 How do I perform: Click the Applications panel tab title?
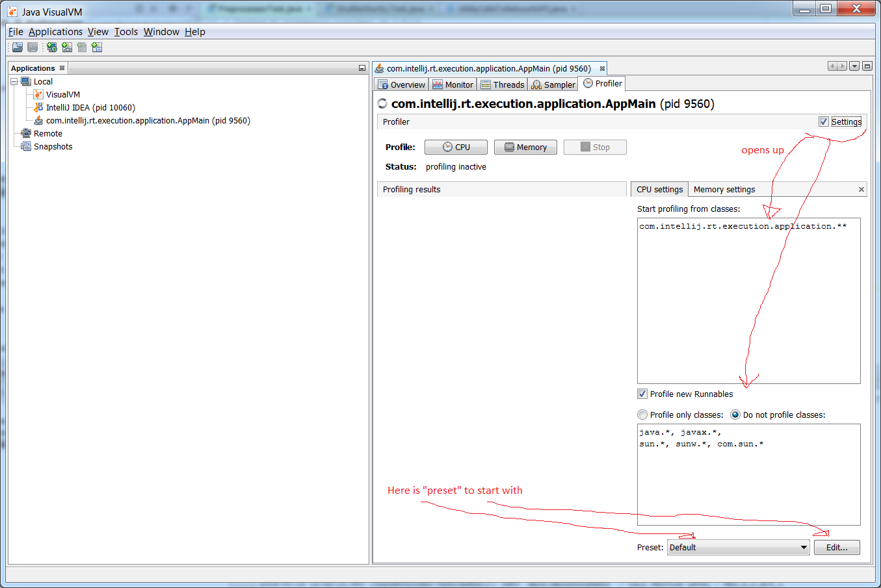point(33,68)
